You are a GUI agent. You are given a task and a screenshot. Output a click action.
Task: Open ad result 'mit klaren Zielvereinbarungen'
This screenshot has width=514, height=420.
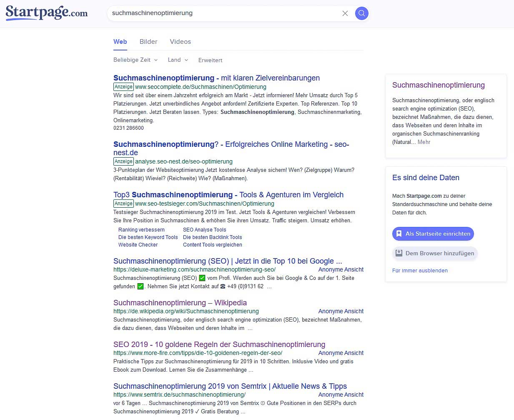click(x=216, y=78)
